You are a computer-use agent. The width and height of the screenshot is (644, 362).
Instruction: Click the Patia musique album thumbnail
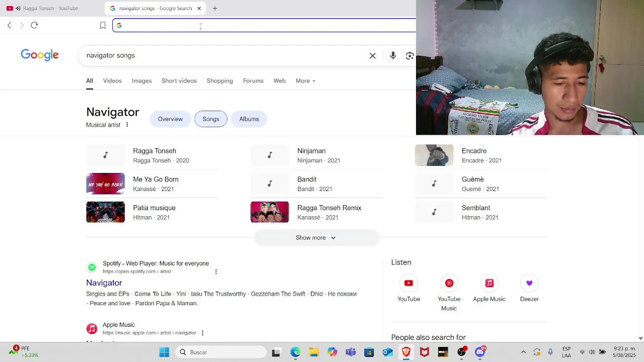point(105,212)
